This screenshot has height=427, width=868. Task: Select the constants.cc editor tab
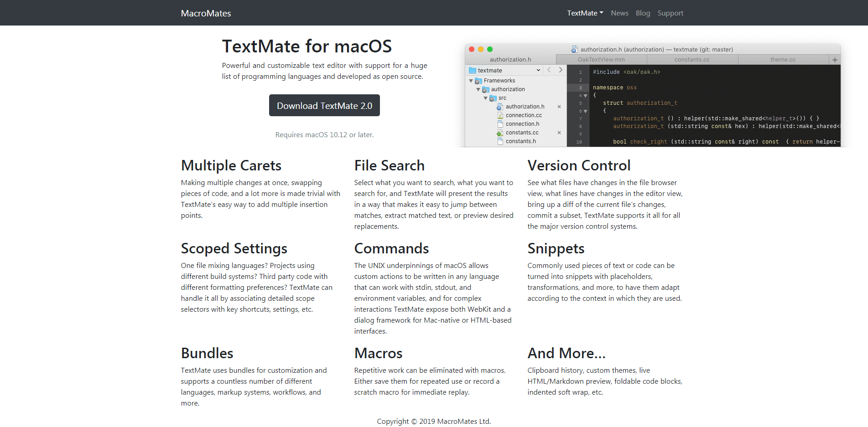(x=692, y=59)
